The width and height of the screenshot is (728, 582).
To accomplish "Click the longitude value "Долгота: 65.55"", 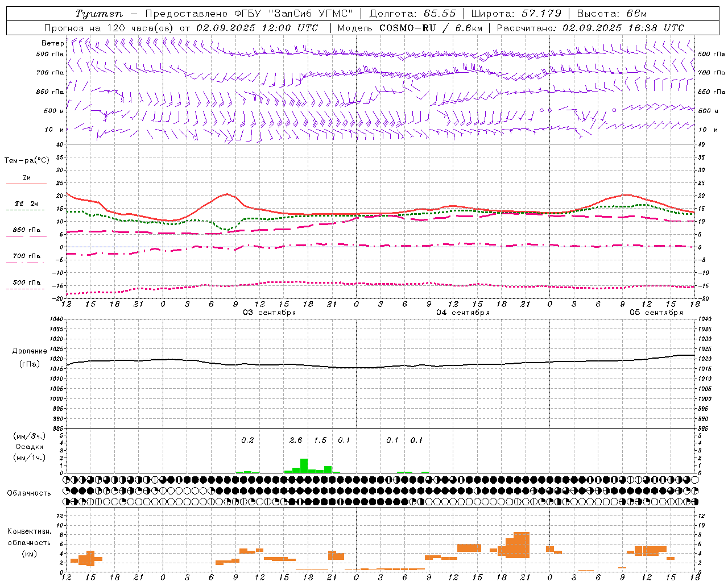I will coord(413,14).
